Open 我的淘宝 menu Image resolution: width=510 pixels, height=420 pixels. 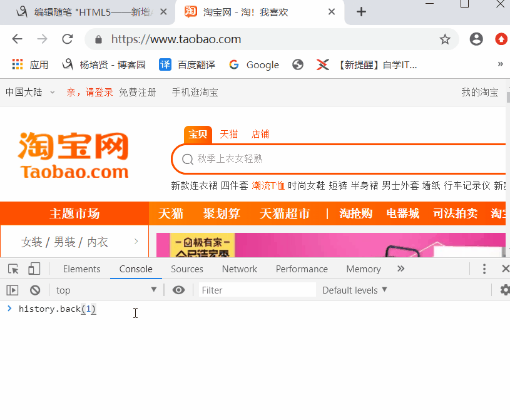(x=480, y=93)
